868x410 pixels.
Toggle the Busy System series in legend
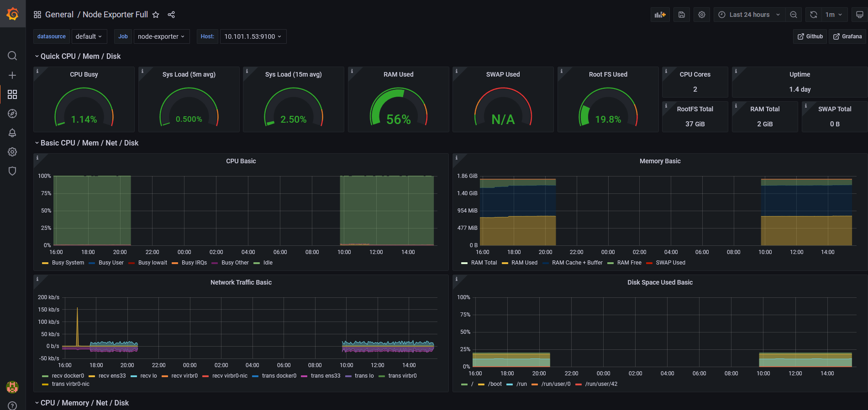68,263
